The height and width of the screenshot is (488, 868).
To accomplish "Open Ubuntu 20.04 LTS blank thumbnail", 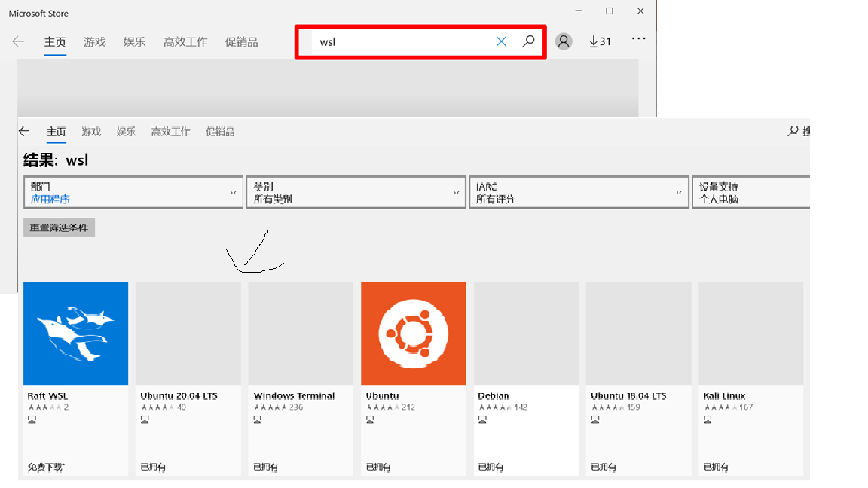I will click(x=188, y=334).
